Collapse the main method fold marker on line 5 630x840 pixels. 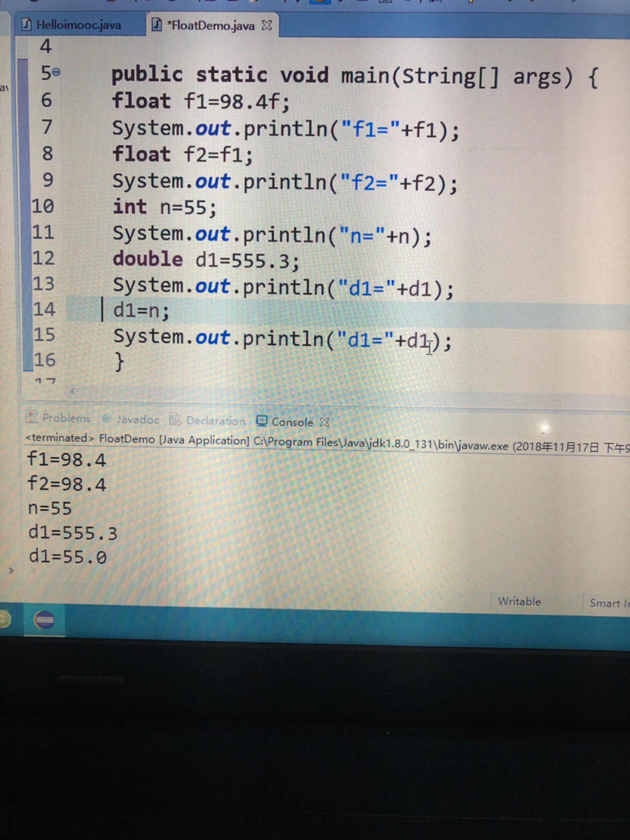click(56, 73)
